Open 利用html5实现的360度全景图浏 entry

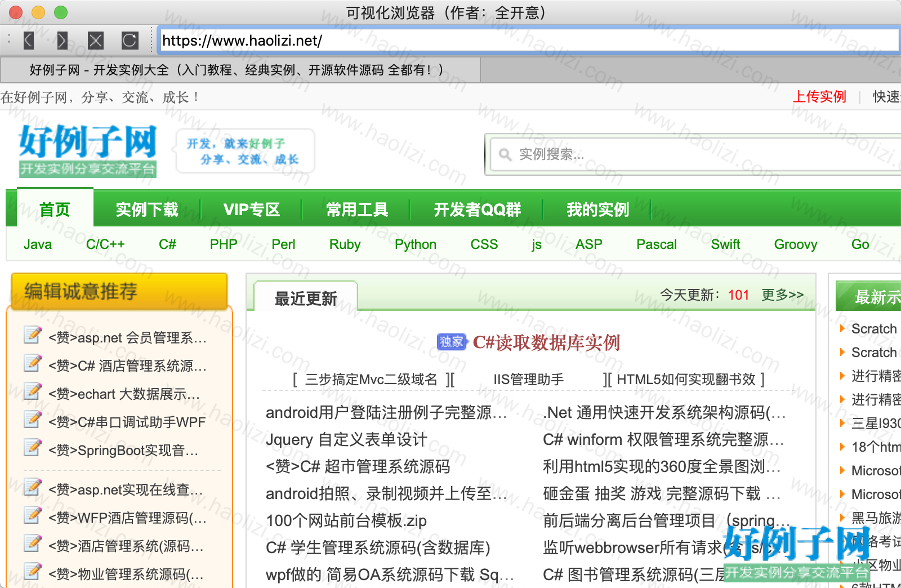click(662, 467)
